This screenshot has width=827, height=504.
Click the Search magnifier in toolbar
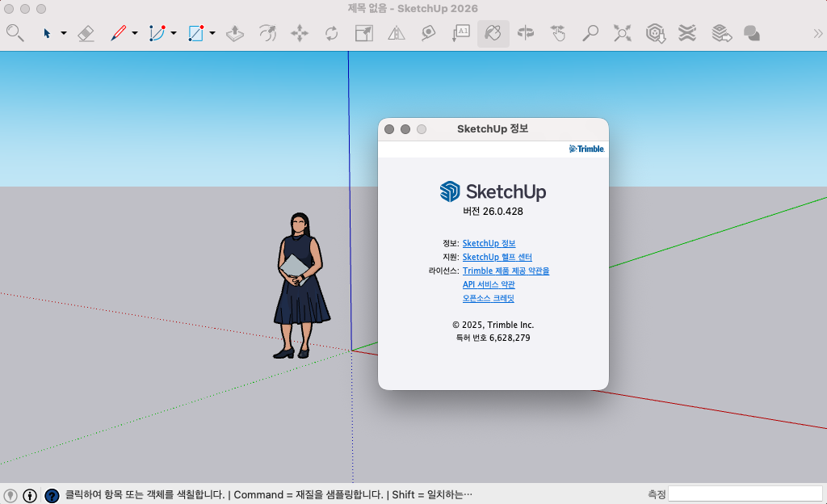tap(15, 33)
